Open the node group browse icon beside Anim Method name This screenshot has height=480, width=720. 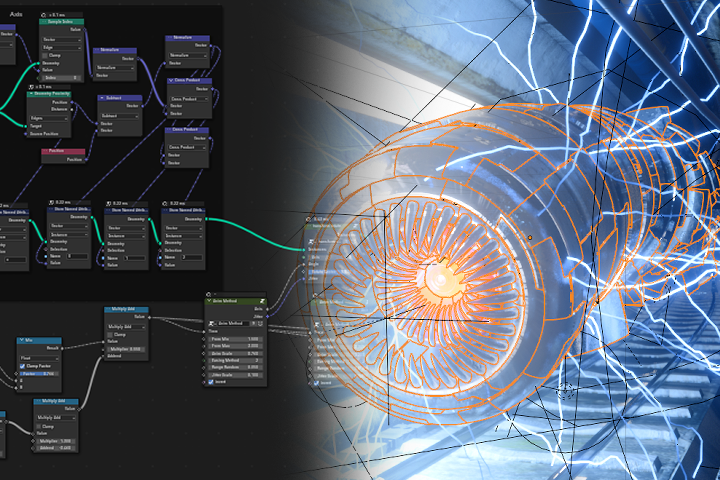(x=212, y=323)
